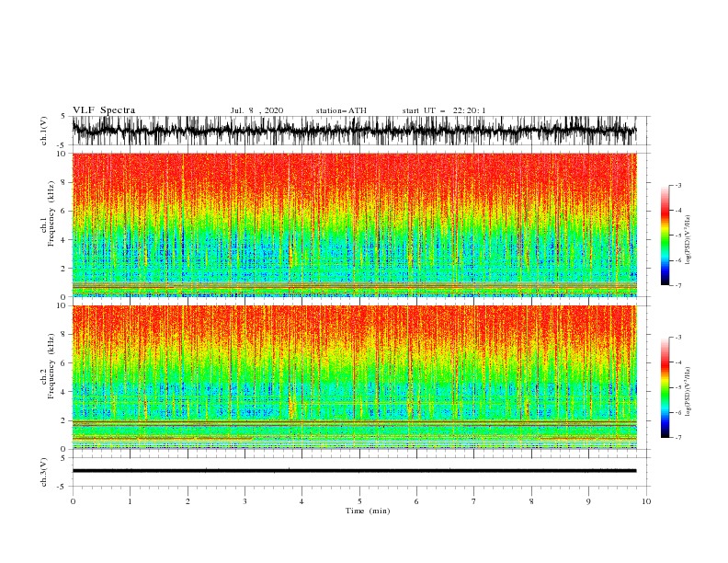Click the time axis tick label "3"

pyautogui.click(x=245, y=501)
